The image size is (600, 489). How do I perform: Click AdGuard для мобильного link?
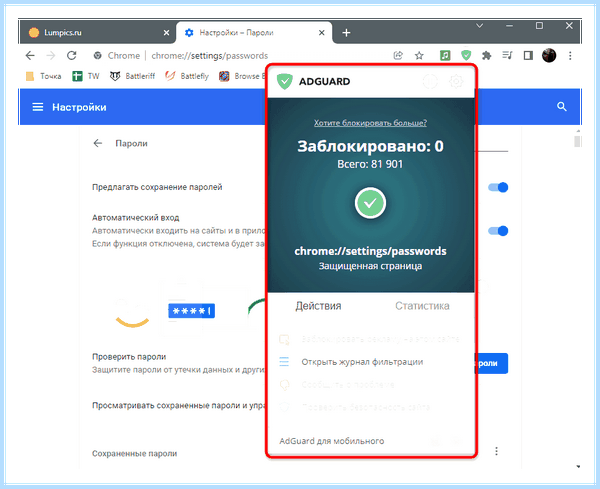point(332,441)
